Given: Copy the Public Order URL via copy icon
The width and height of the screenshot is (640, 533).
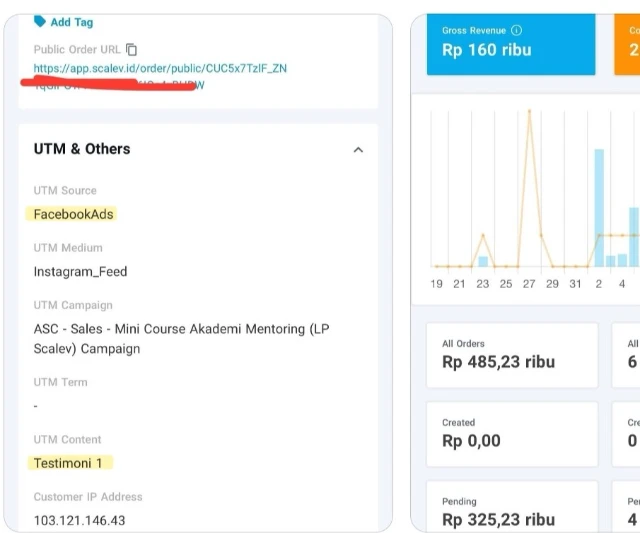Looking at the screenshot, I should click(x=132, y=49).
